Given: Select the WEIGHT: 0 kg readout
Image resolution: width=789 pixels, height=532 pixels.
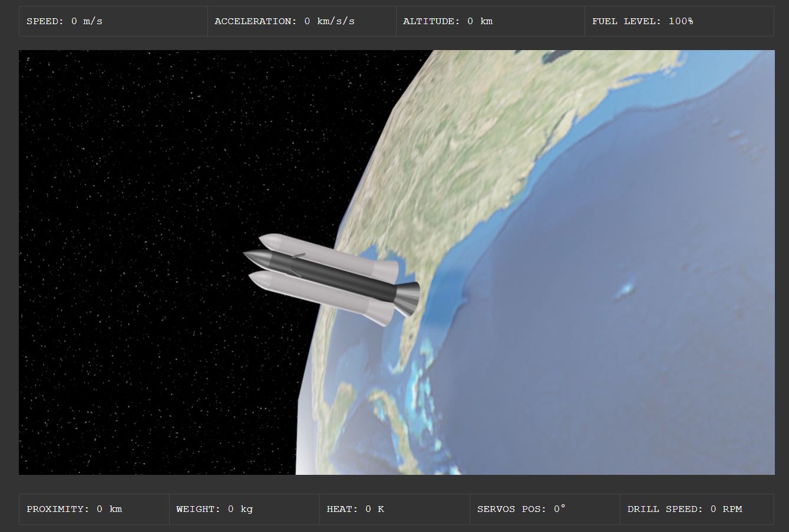Looking at the screenshot, I should pos(245,509).
